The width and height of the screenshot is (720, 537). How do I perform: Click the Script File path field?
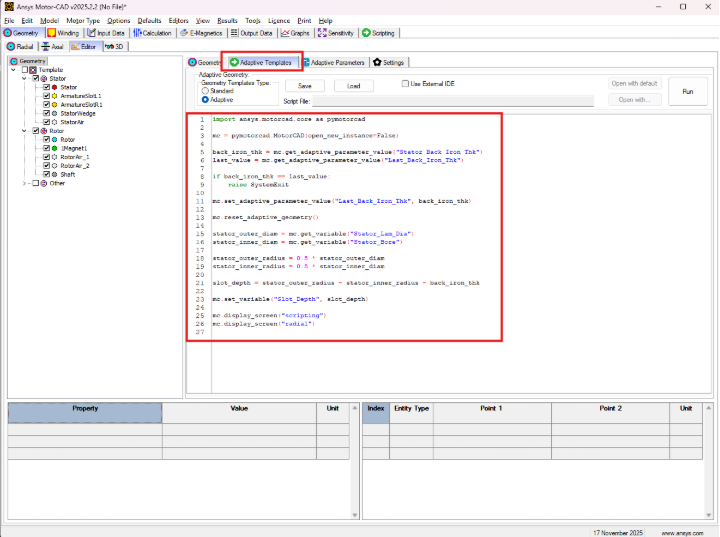[453, 101]
